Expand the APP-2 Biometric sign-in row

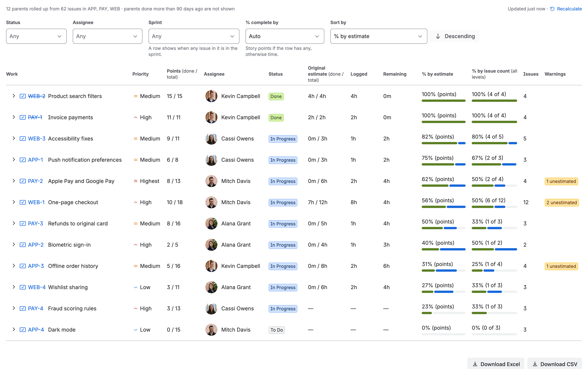click(x=14, y=244)
